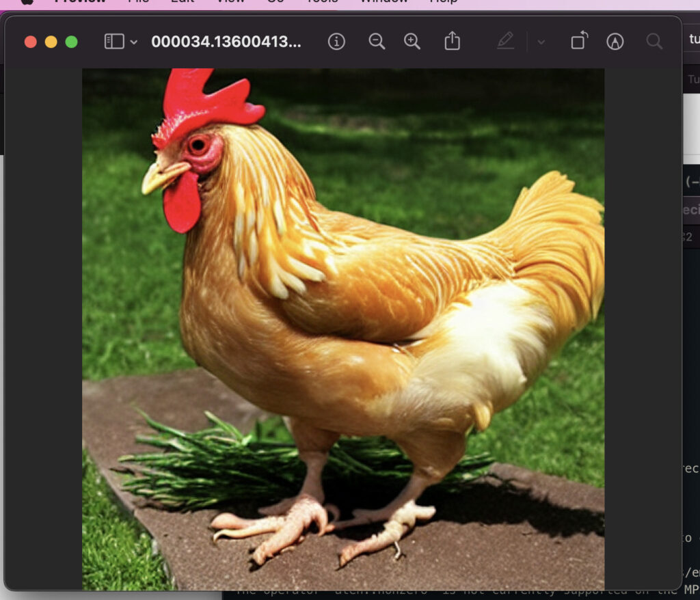Viewport: 700px width, 600px height.
Task: Close the Preview window
Action: (x=30, y=42)
